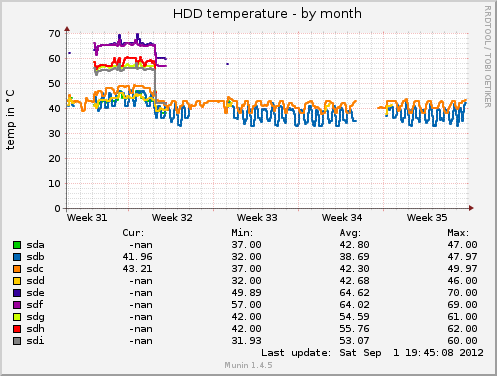Viewport: 497px width, 376px height.
Task: Click the 'Week 33' axis label
Action: [257, 218]
